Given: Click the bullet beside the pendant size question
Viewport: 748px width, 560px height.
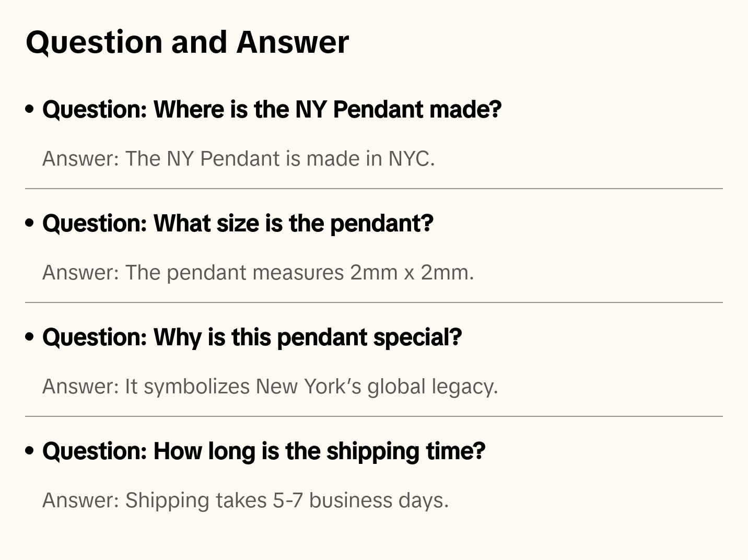Looking at the screenshot, I should [x=30, y=224].
